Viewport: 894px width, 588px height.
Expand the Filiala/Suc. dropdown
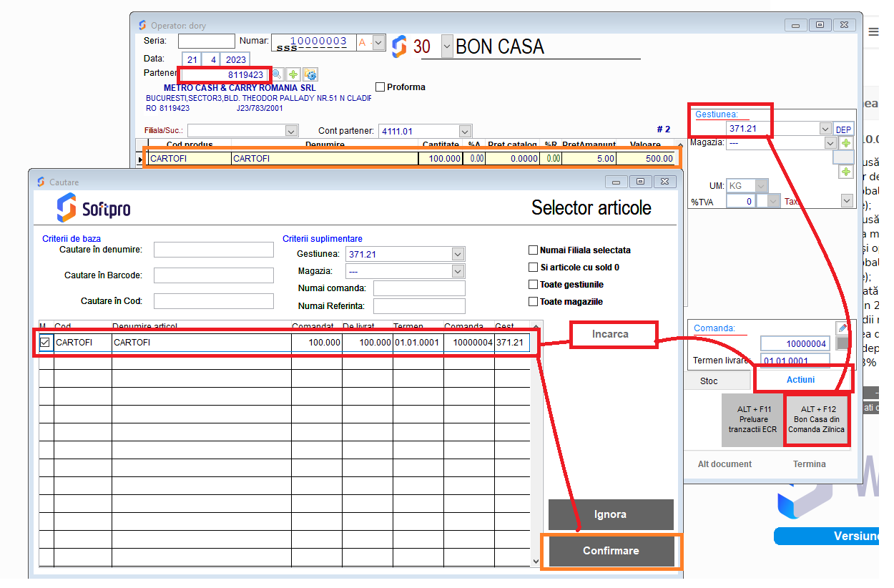291,131
